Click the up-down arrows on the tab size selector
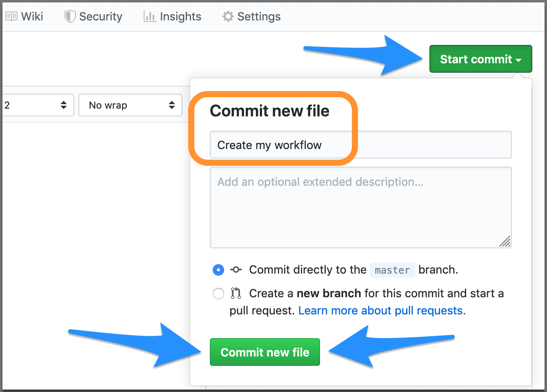Viewport: 547px width, 392px height. coord(64,105)
